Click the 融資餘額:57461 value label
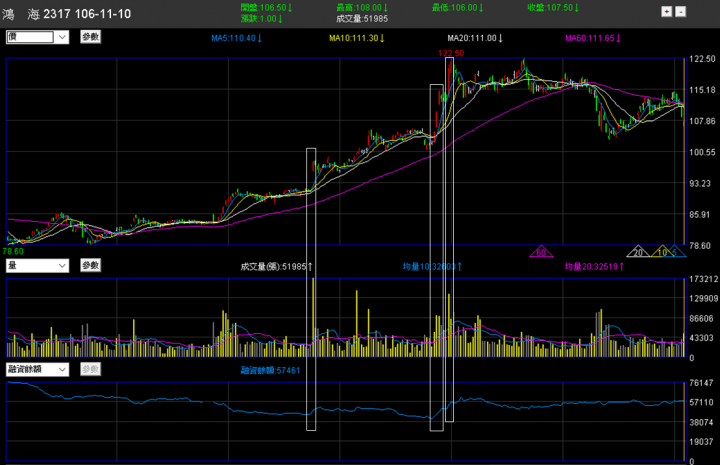 [270, 370]
